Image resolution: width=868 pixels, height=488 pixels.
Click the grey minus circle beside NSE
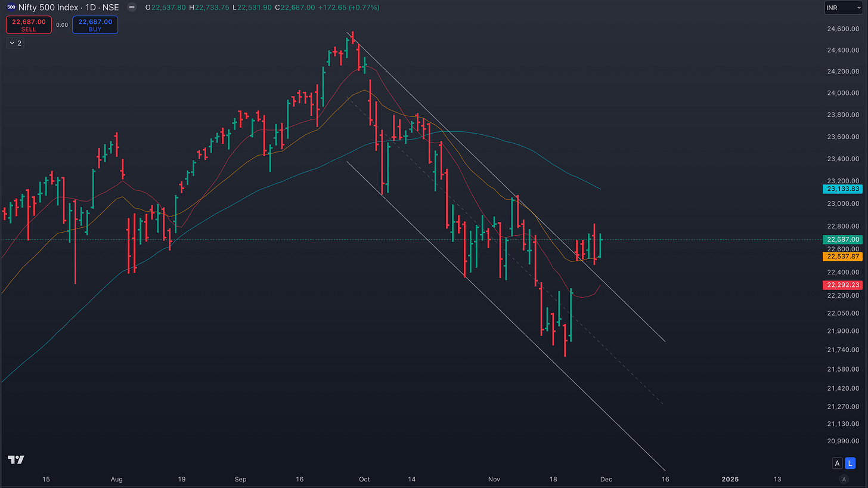coord(131,8)
